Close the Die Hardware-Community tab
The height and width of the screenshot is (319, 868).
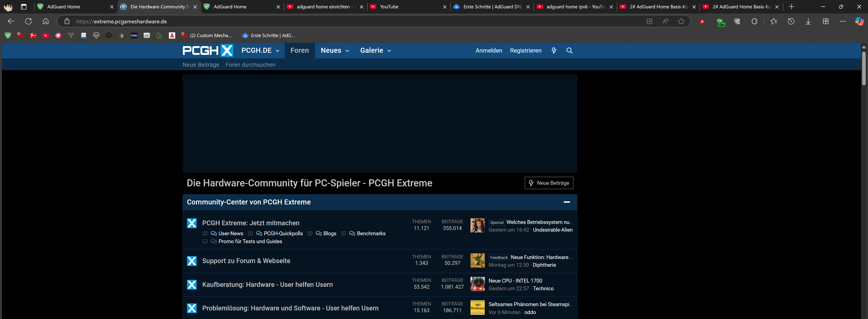click(x=195, y=7)
